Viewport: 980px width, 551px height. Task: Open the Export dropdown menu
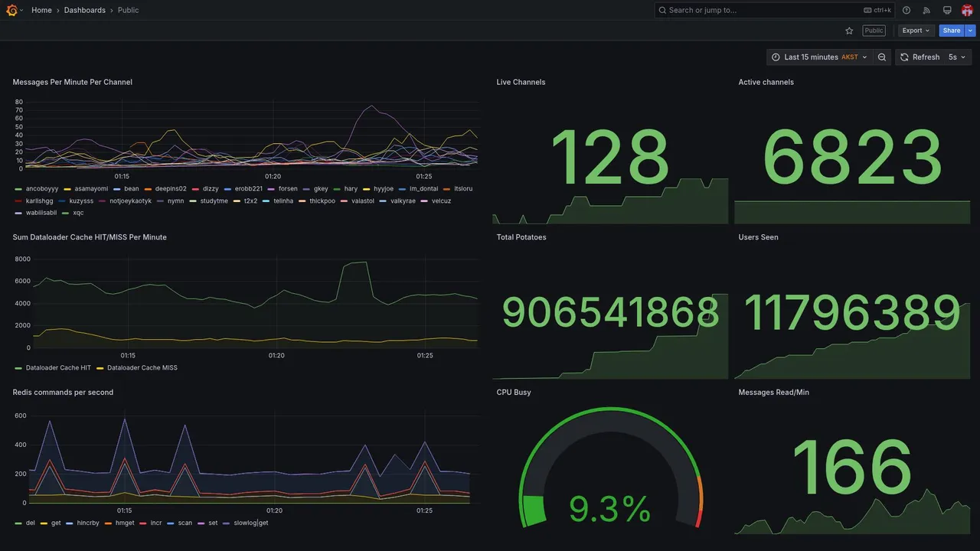(916, 31)
